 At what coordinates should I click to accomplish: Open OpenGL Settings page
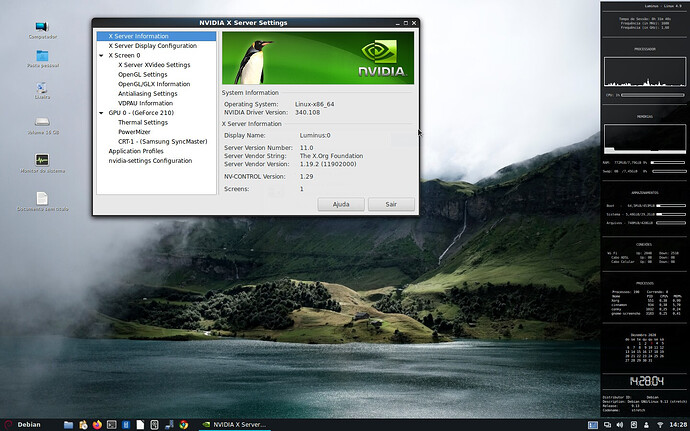coord(142,75)
